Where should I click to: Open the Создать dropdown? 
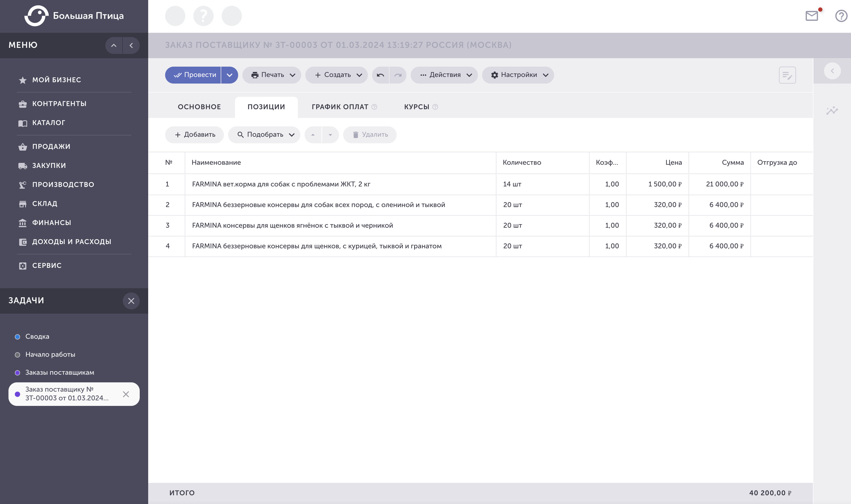(337, 75)
